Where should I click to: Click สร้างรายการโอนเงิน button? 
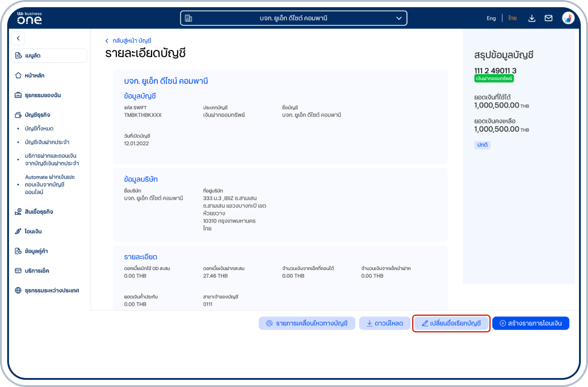tap(530, 323)
